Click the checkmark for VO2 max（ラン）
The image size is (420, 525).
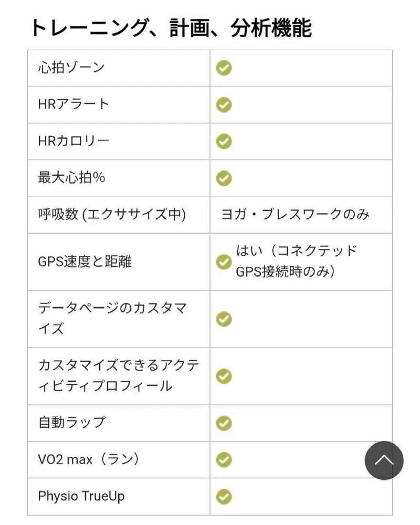coord(224,459)
